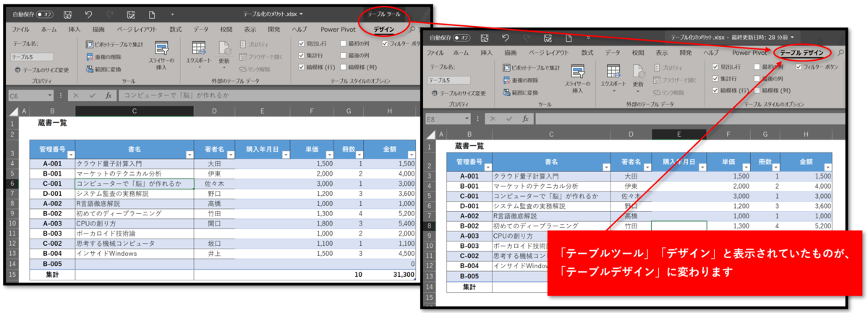The width and height of the screenshot is (868, 313).
Task: Open ファイル tab in left window
Action: 20,30
